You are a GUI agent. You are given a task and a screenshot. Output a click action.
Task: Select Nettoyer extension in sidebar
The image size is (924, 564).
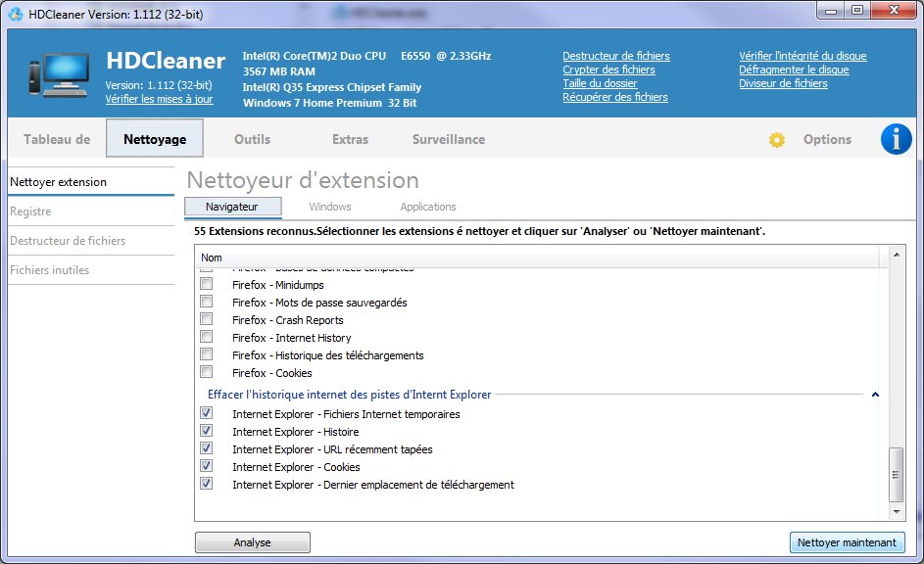91,182
